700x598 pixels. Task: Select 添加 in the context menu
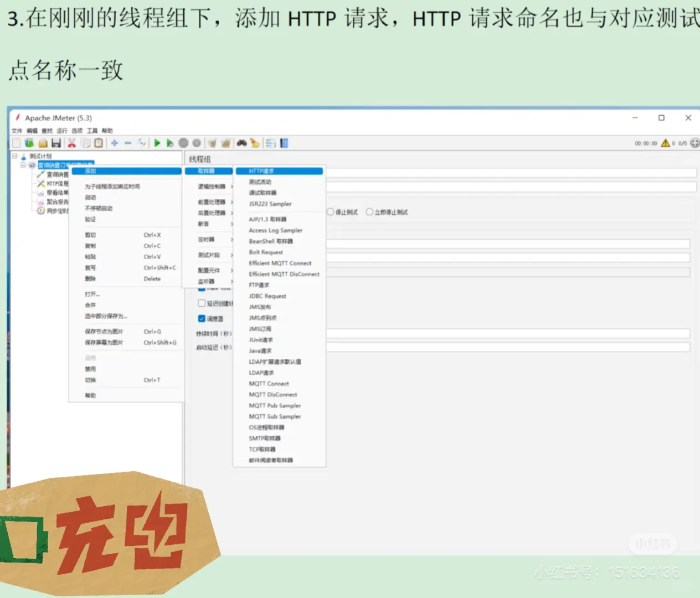(x=126, y=171)
